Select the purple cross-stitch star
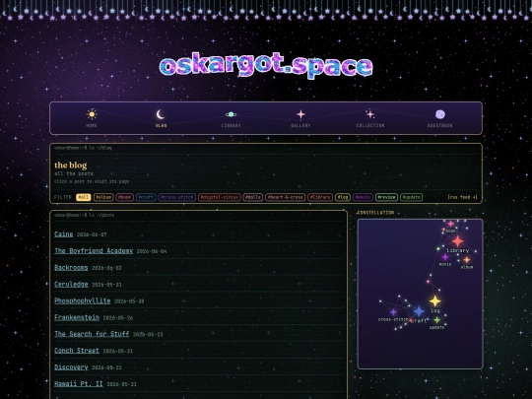Screen dimensions: 532x399 coord(393,311)
